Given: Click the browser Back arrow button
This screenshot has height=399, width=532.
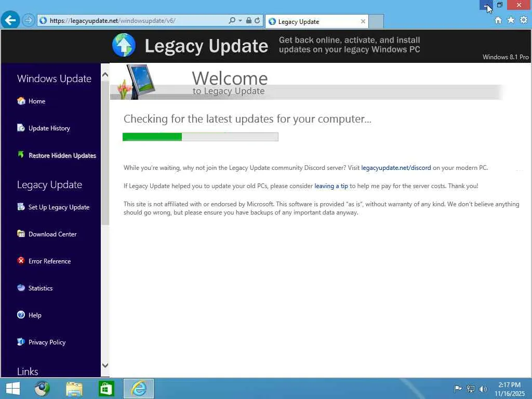Looking at the screenshot, I should (x=10, y=20).
